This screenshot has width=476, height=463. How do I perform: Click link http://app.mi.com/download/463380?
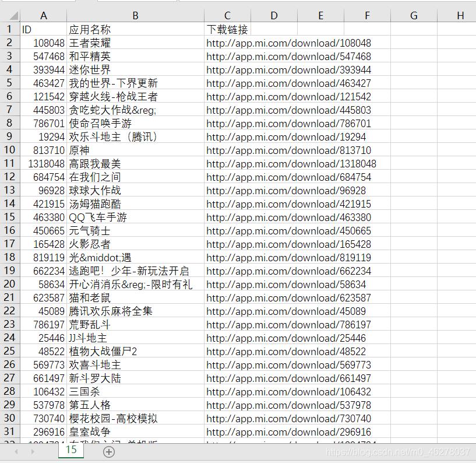pyautogui.click(x=289, y=218)
